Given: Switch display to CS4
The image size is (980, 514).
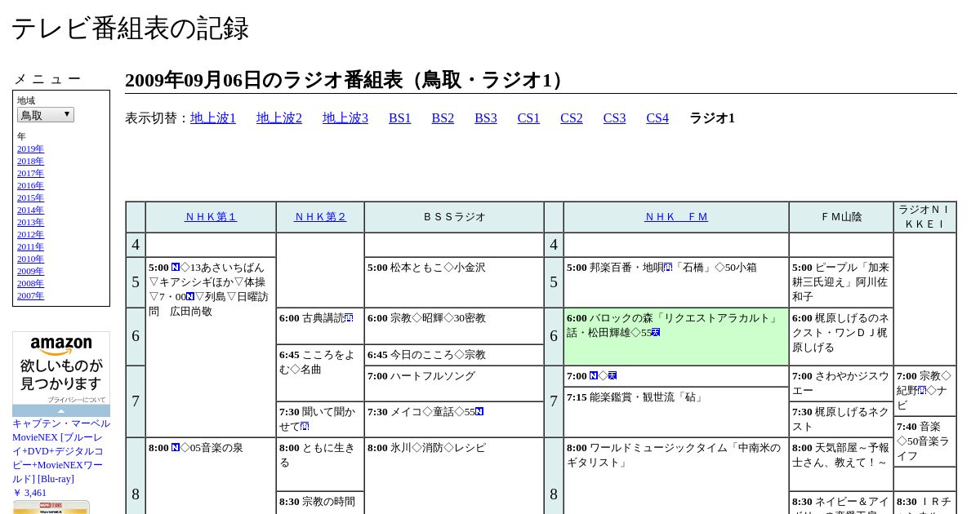Looking at the screenshot, I should 657,118.
